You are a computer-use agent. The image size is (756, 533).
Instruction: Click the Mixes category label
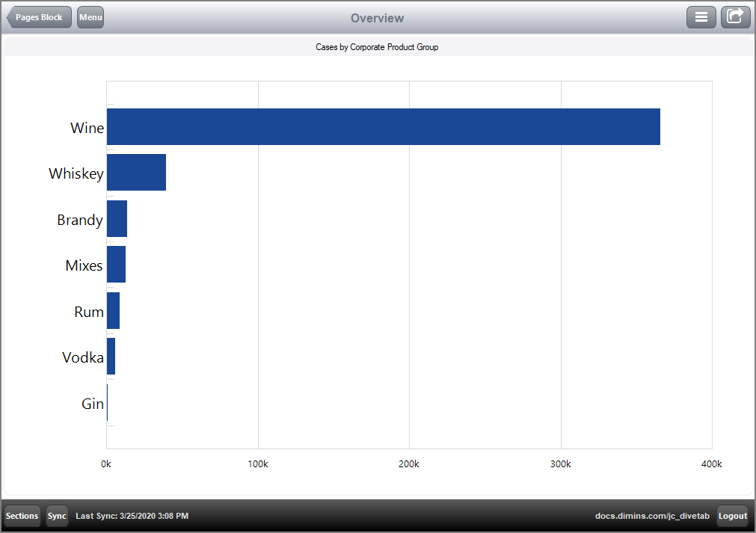click(84, 265)
